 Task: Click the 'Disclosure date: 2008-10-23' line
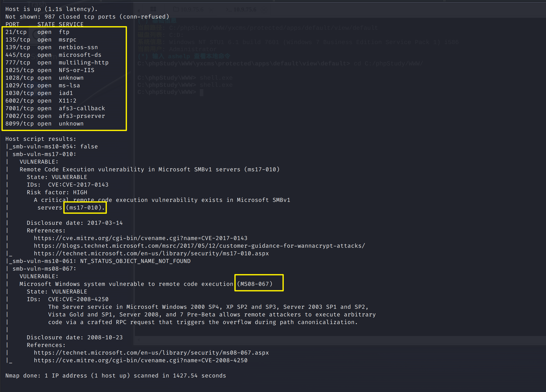tap(75, 338)
